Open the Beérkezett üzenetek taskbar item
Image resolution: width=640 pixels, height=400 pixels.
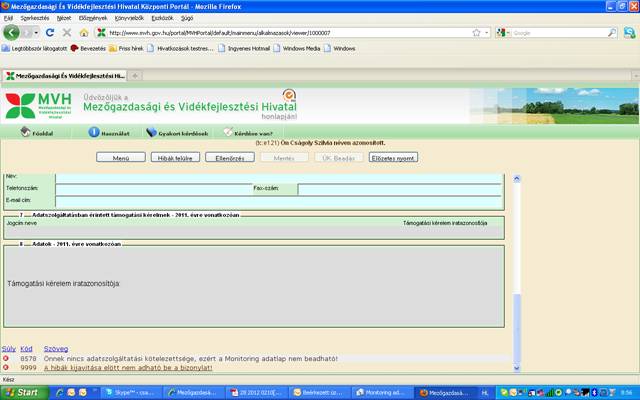click(320, 393)
